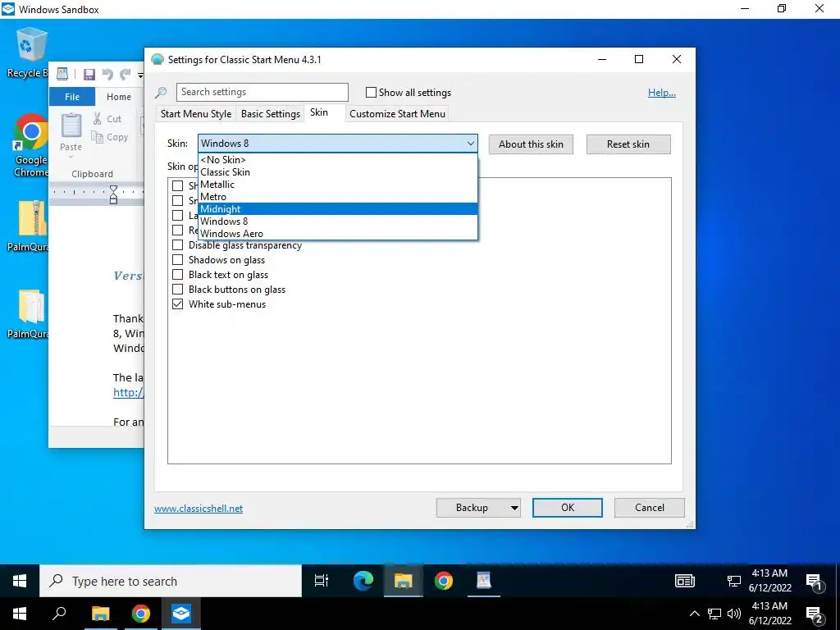The height and width of the screenshot is (630, 840).
Task: Select Windows 8 in skin list
Action: tap(337, 221)
